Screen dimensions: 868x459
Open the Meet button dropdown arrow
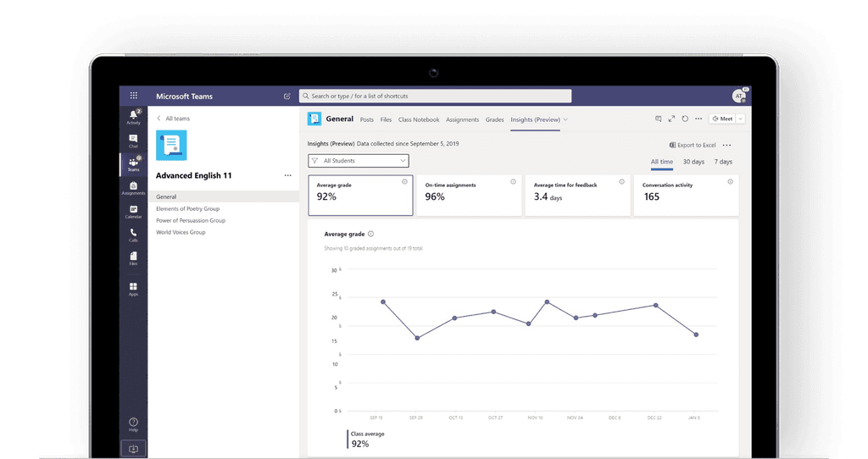[x=740, y=119]
